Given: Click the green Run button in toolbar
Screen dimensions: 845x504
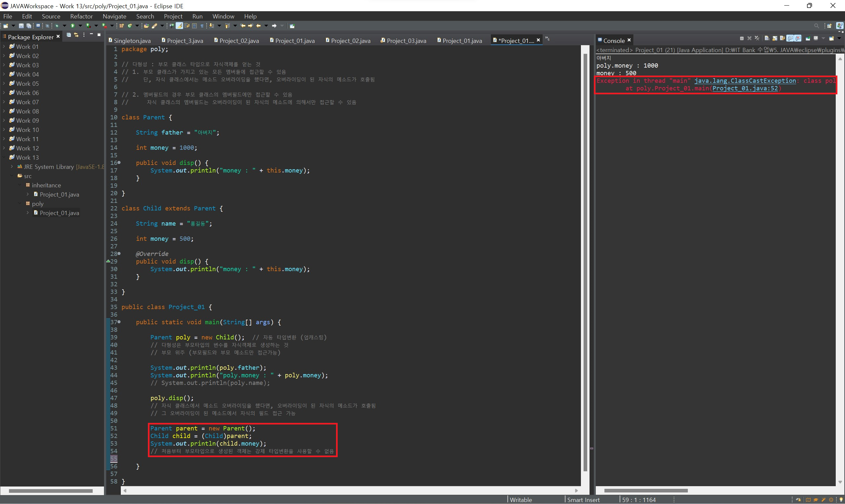Looking at the screenshot, I should [72, 26].
